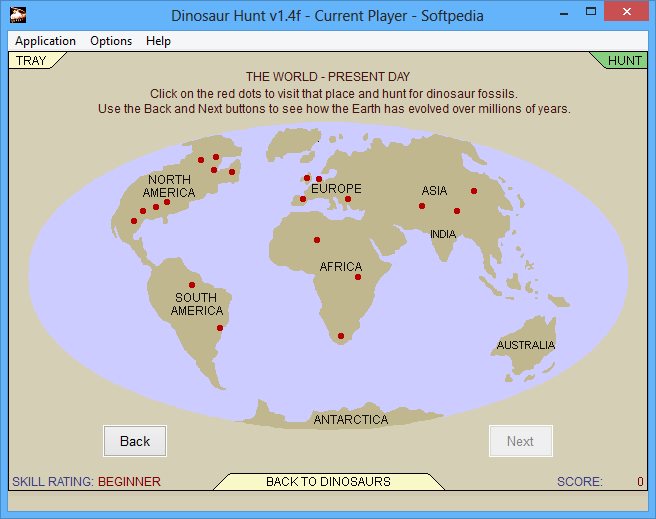Viewport: 656px width, 519px height.
Task: Visit the northeasternmost red dot in Asia
Action: [474, 191]
